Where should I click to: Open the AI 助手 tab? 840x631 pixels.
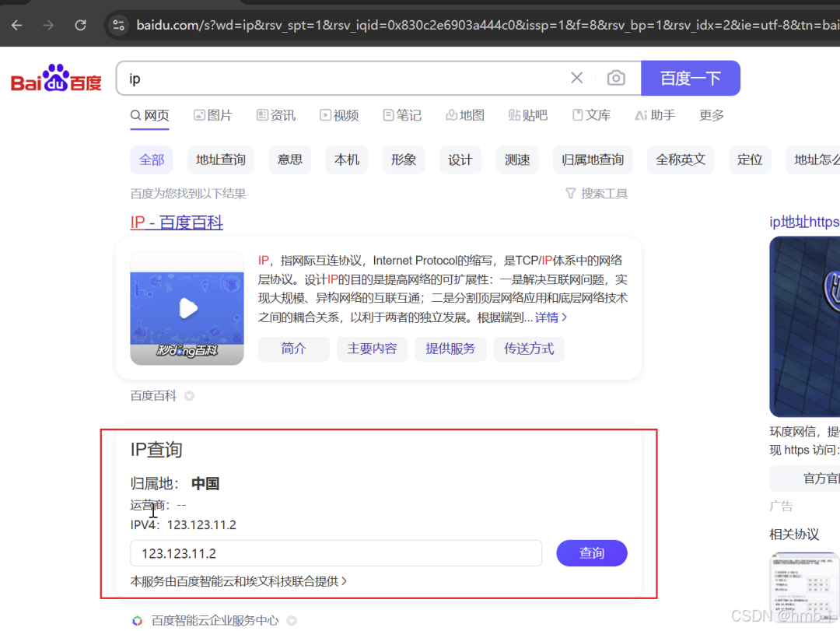click(655, 115)
